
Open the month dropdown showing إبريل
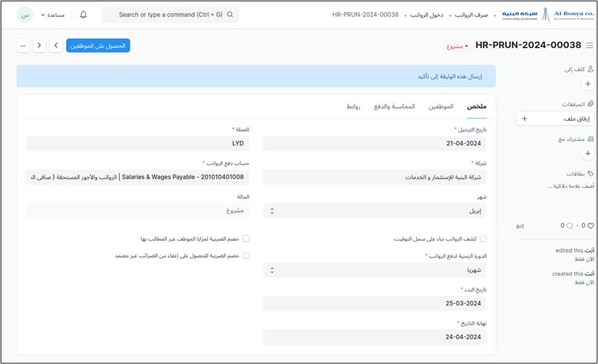(374, 211)
